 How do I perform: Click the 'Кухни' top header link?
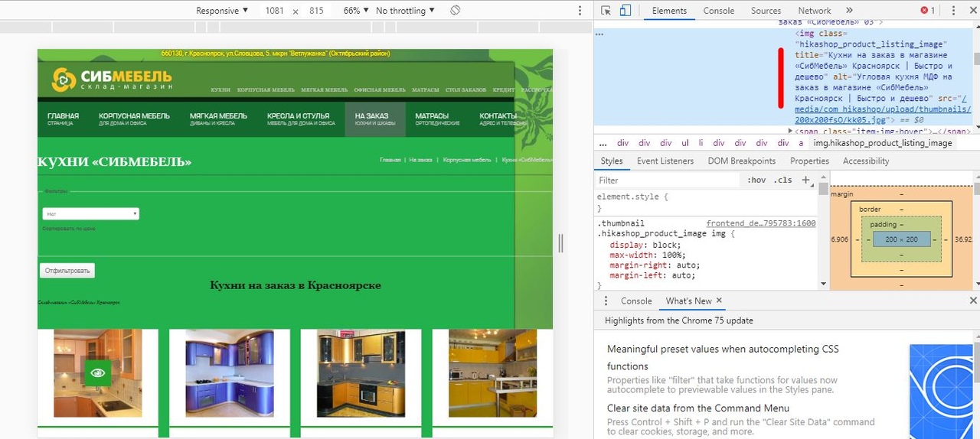pos(220,90)
